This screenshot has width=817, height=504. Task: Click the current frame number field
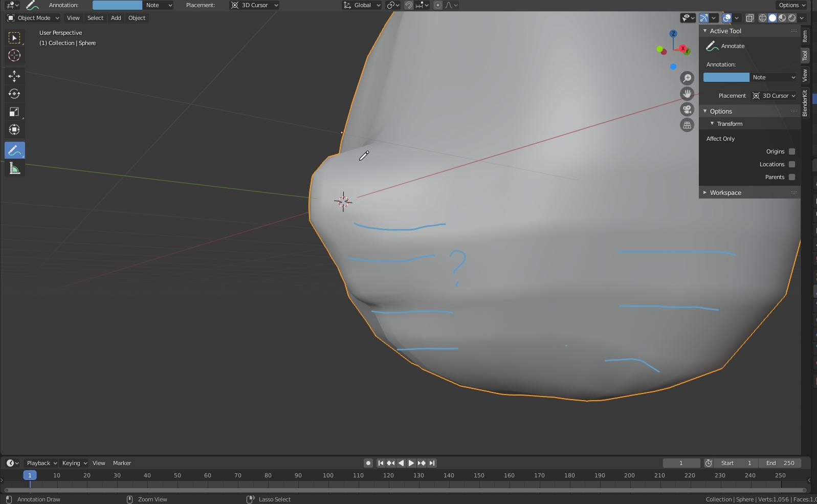point(681,463)
